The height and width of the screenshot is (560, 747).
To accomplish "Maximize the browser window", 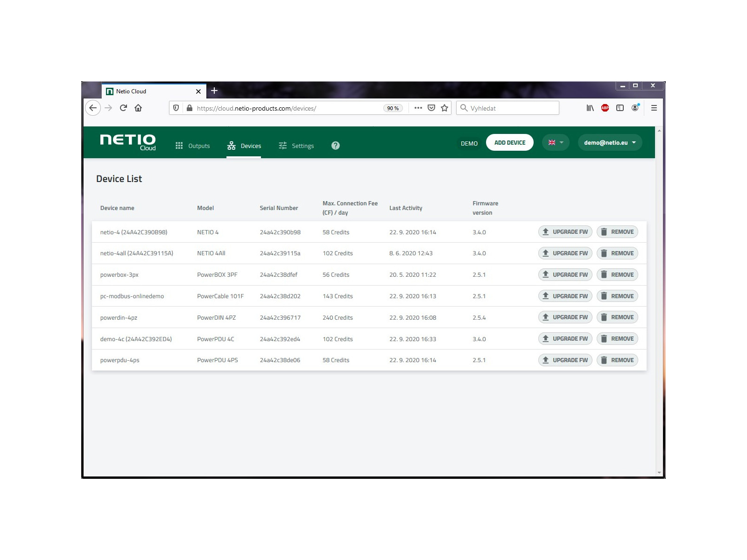I will pyautogui.click(x=635, y=86).
